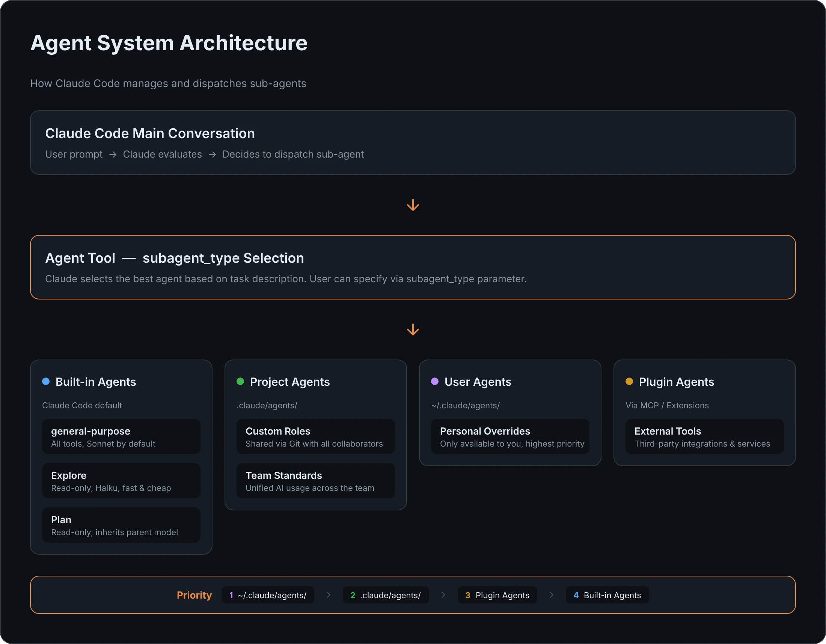Image resolution: width=826 pixels, height=644 pixels.
Task: Click the Project Agents column heading
Action: pyautogui.click(x=290, y=382)
